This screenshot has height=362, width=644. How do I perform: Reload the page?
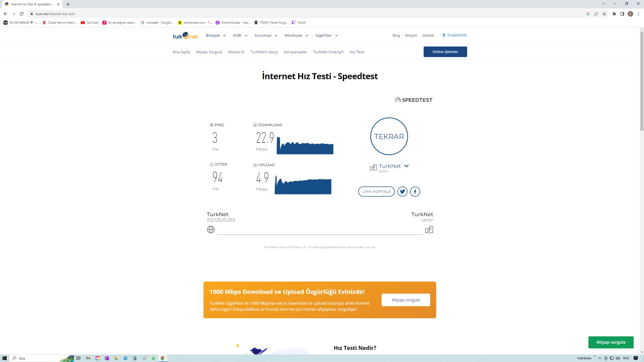tap(22, 14)
